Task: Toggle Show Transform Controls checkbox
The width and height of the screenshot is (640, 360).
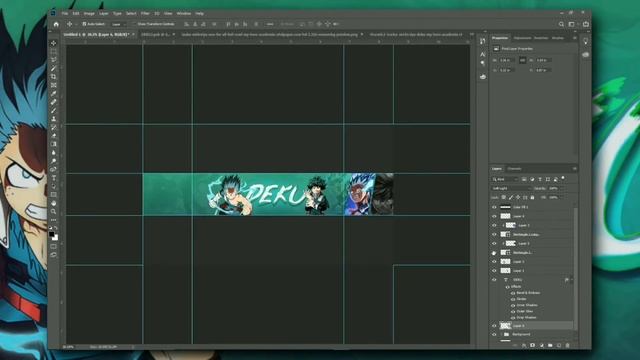Action: tap(134, 24)
